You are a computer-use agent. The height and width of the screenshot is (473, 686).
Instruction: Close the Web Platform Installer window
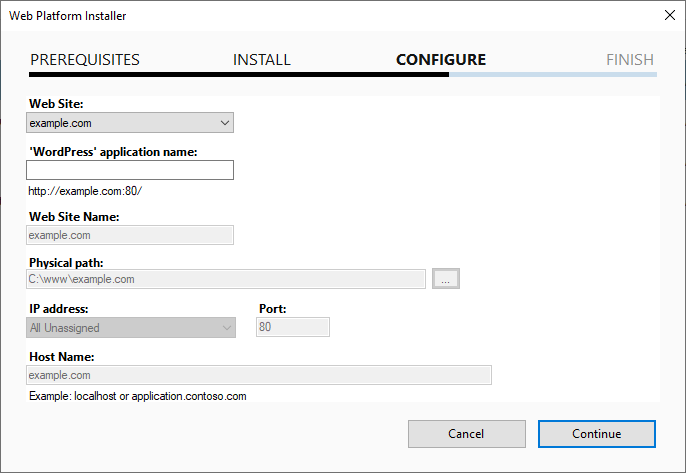pyautogui.click(x=668, y=15)
